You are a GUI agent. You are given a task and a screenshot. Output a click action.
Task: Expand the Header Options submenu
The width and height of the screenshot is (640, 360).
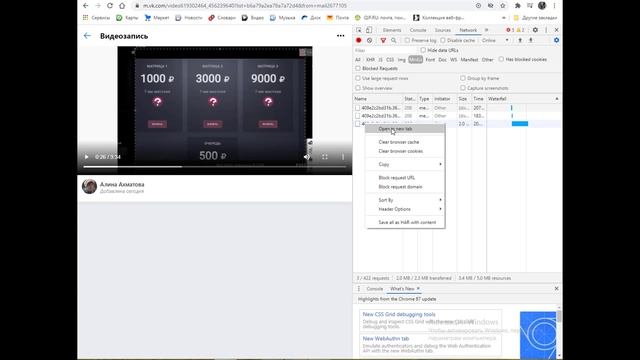(x=405, y=209)
